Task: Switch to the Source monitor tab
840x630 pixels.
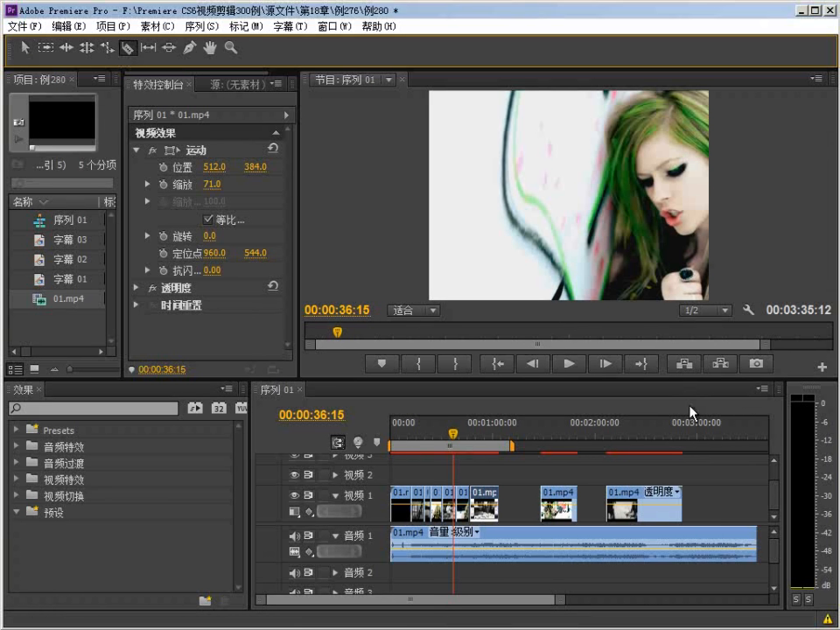Action: point(237,84)
